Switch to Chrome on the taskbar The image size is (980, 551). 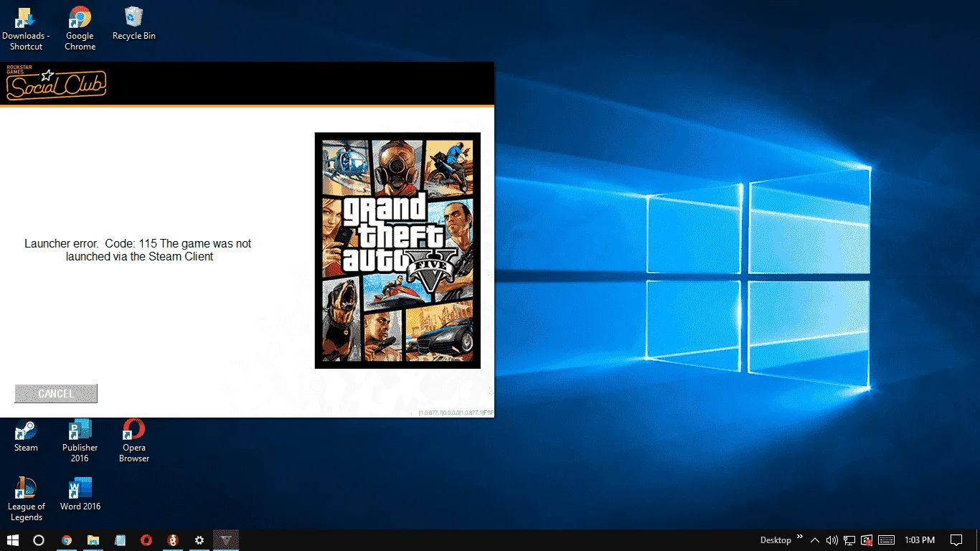[x=67, y=540]
